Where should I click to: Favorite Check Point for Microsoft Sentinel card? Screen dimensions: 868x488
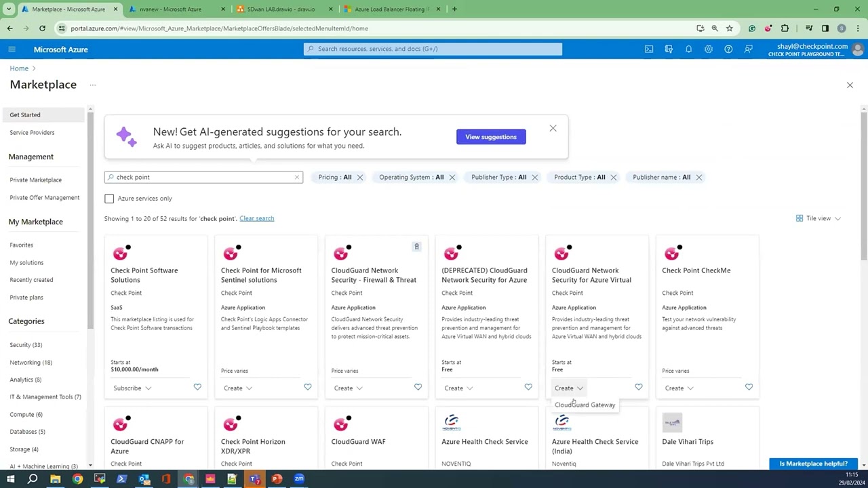coord(307,387)
